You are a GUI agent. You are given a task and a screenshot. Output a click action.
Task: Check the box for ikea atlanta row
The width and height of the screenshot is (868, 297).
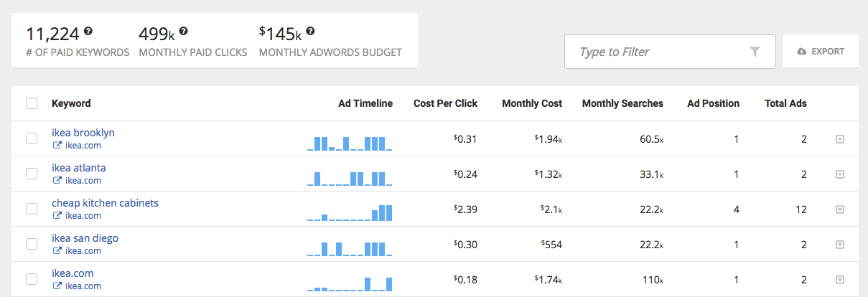[x=32, y=174]
